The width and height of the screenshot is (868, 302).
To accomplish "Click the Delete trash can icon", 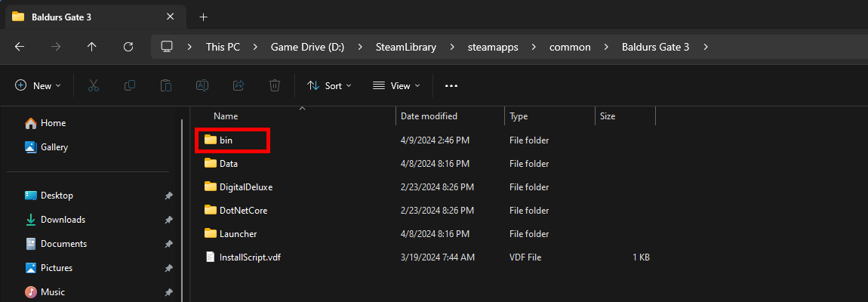I will tap(275, 85).
